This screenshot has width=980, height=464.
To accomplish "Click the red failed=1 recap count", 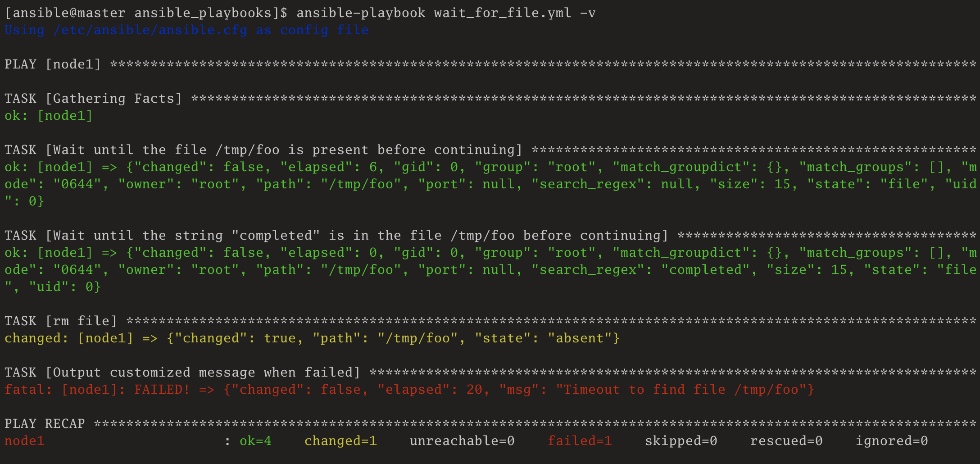I will coord(580,441).
